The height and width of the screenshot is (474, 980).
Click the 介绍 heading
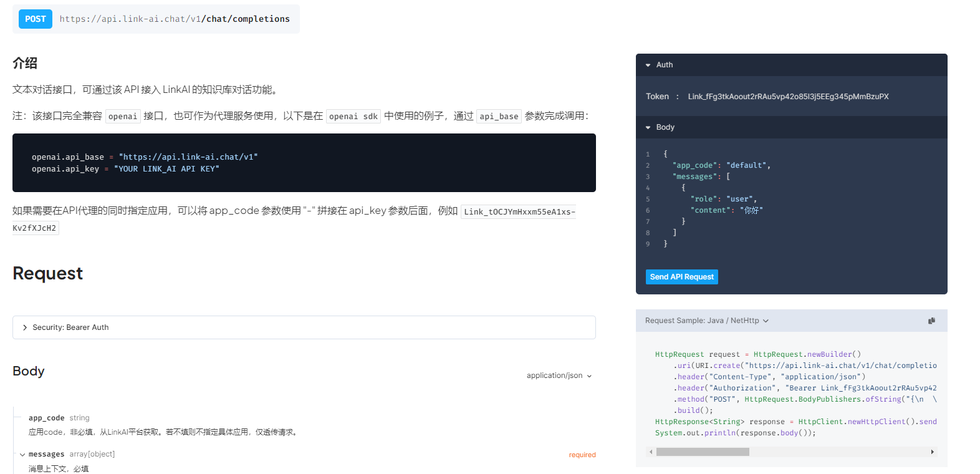[25, 63]
